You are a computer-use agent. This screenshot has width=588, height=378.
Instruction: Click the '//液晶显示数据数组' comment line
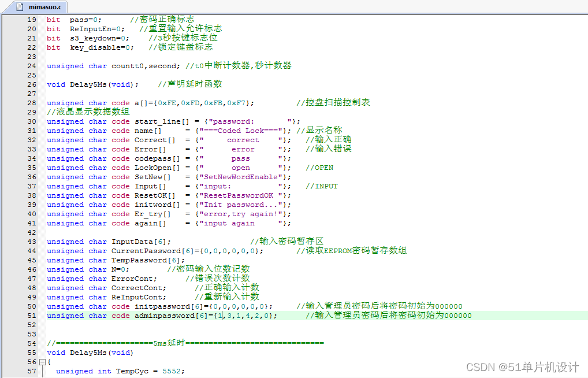click(88, 112)
